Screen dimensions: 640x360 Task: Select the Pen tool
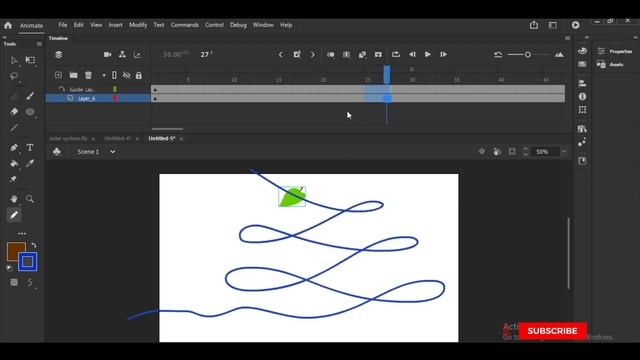tap(14, 147)
